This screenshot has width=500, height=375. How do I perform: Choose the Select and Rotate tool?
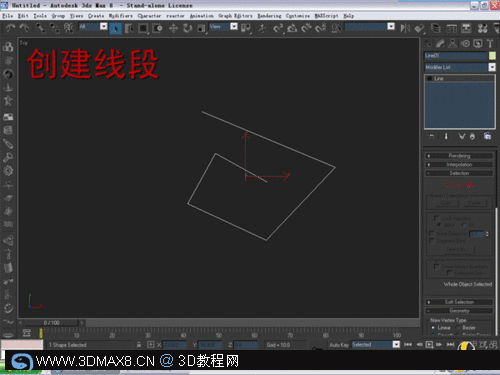click(x=188, y=28)
